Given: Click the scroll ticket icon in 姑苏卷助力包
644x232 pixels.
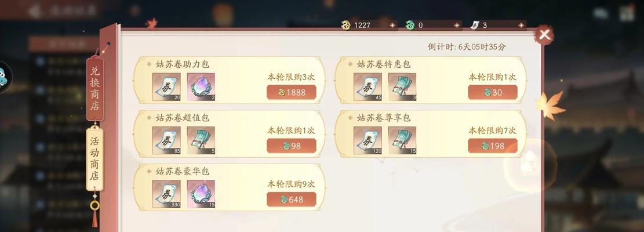Looking at the screenshot, I should [166, 87].
